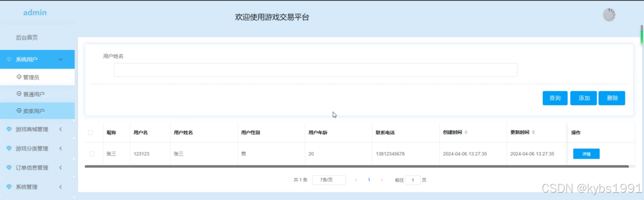This screenshot has height=200, width=644.
Task: Collapse the 系统用户 menu chevron
Action: point(61,59)
